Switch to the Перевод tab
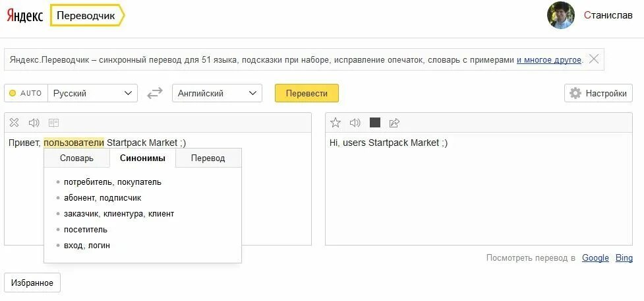This screenshot has height=301, width=644. pyautogui.click(x=208, y=158)
